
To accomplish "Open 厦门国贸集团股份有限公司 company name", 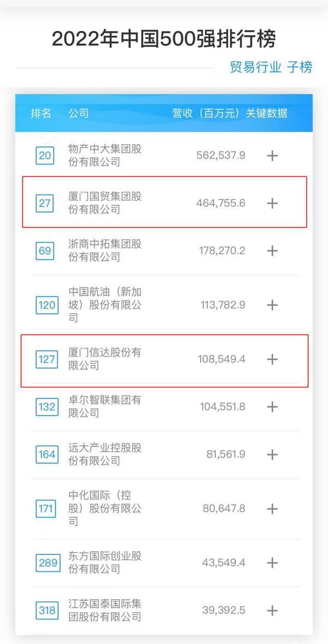I will click(104, 203).
